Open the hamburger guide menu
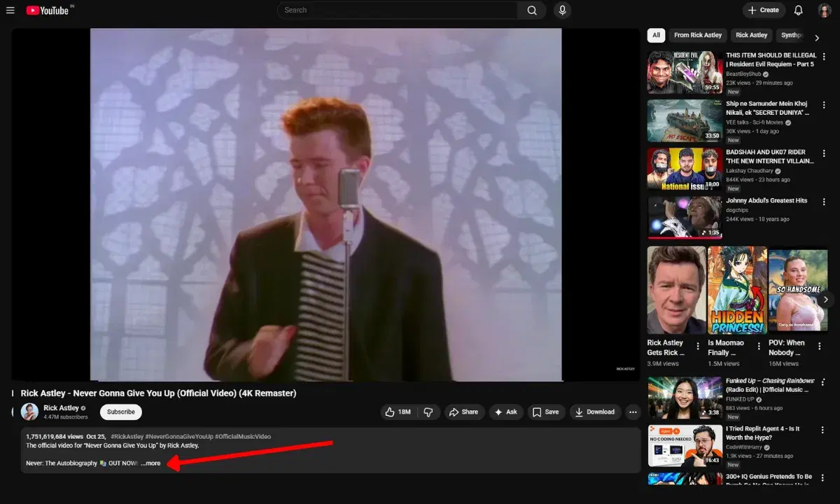This screenshot has height=504, width=840. tap(10, 10)
